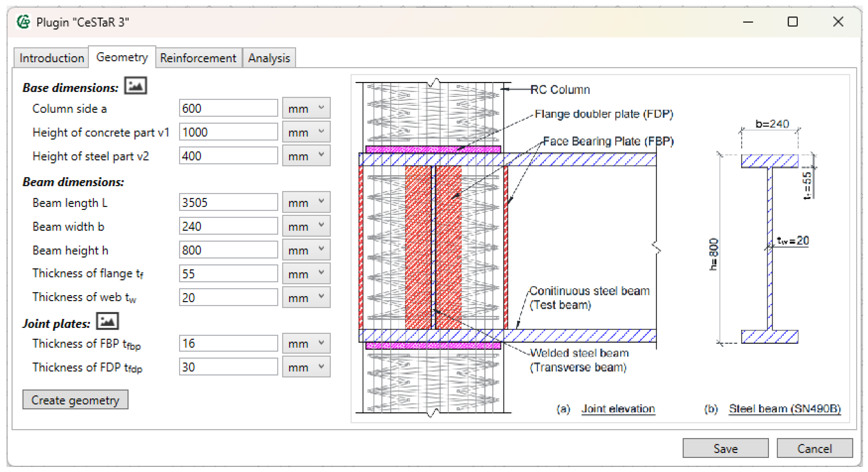Click the Column side a input field

tap(228, 108)
